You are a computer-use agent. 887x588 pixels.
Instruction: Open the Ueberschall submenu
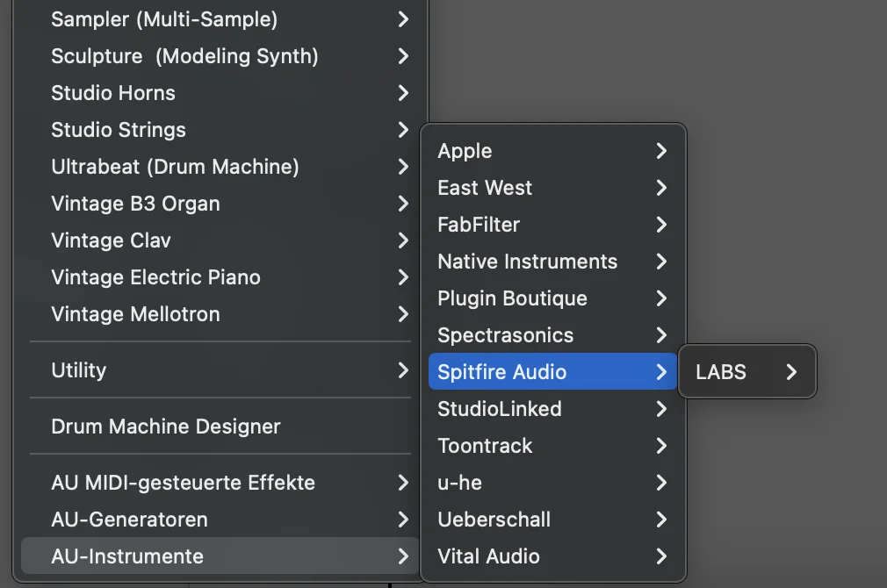pyautogui.click(x=552, y=519)
